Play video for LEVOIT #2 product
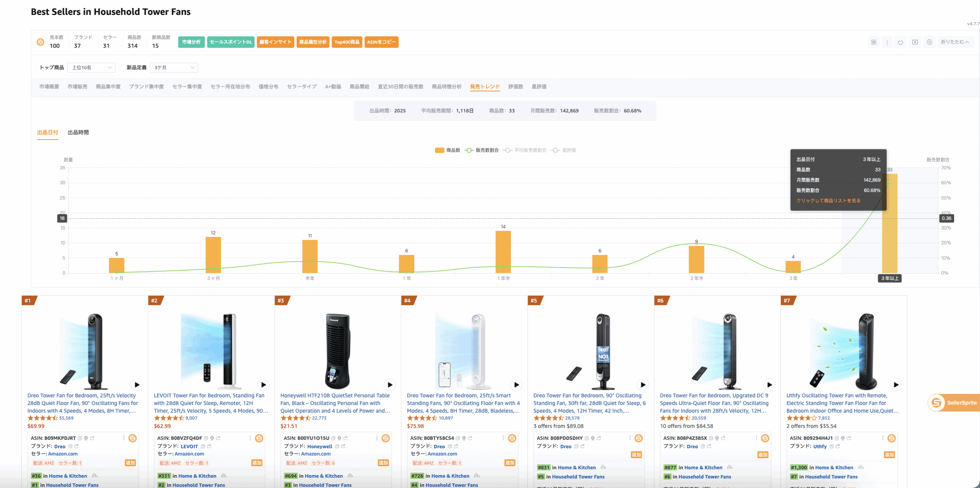The width and height of the screenshot is (980, 488). tap(263, 385)
